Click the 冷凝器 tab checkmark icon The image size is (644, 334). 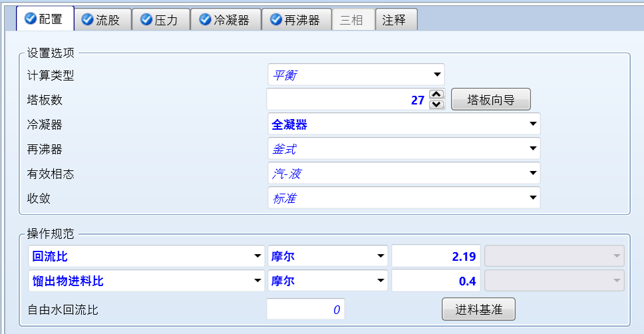[204, 20]
